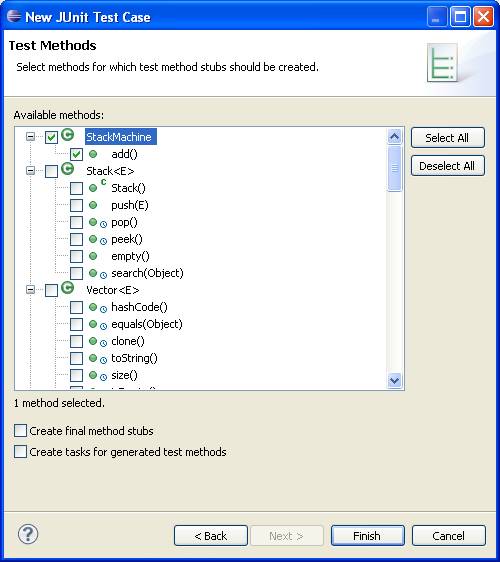Click the green public icon beside add()
The height and width of the screenshot is (562, 500).
click(x=93, y=154)
